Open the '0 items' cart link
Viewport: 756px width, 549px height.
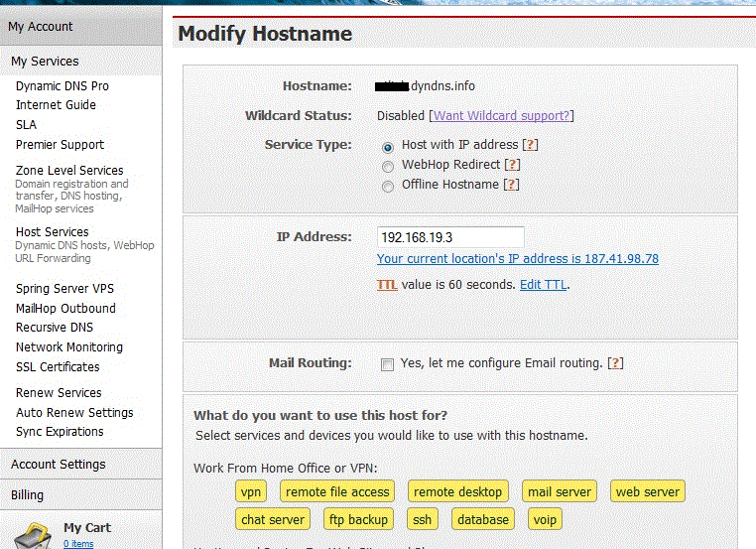(x=78, y=544)
